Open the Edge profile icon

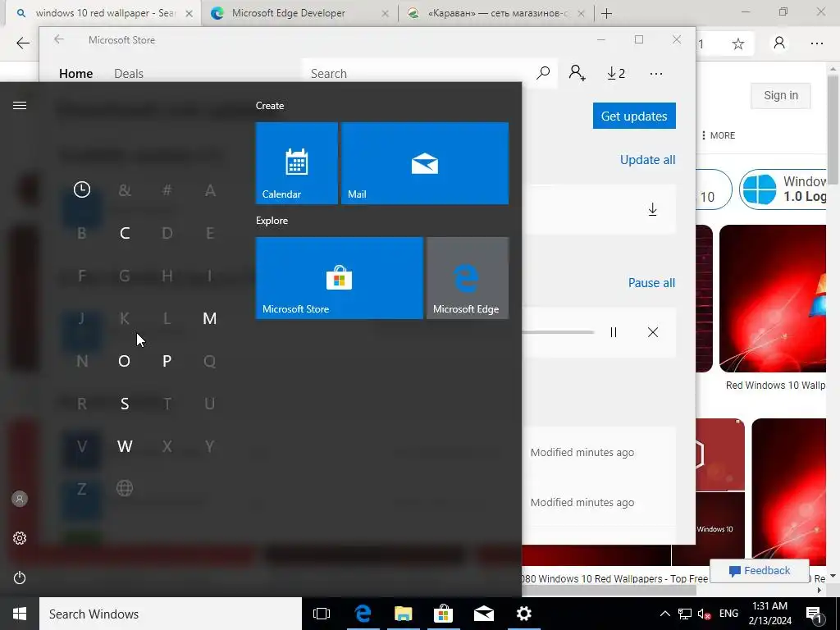tap(779, 43)
